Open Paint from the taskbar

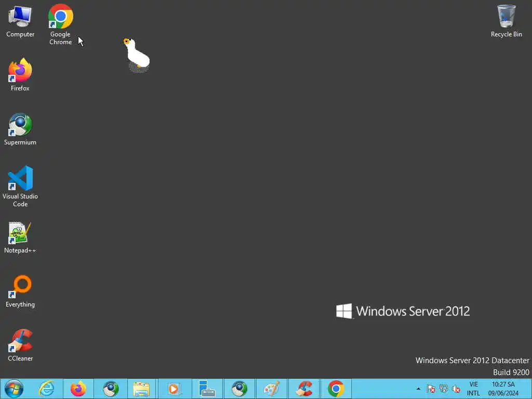click(271, 389)
